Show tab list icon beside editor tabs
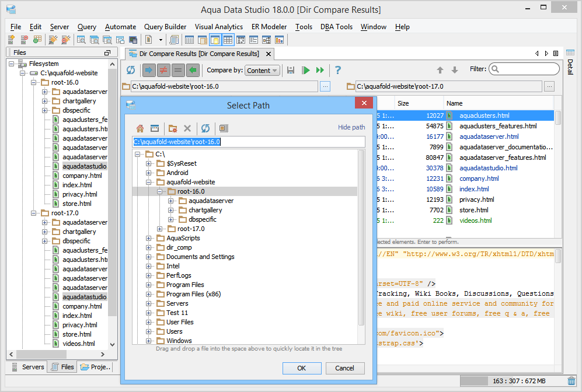The width and height of the screenshot is (582, 392). pos(556,54)
